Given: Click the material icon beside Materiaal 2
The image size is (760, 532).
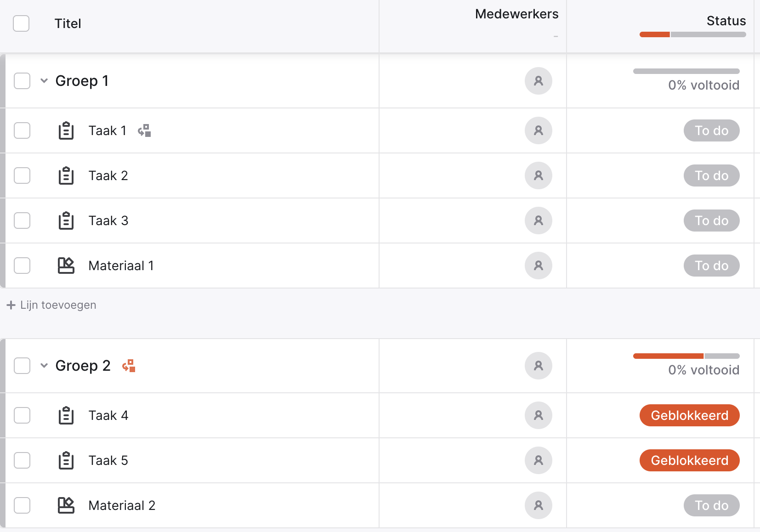Looking at the screenshot, I should pyautogui.click(x=66, y=505).
